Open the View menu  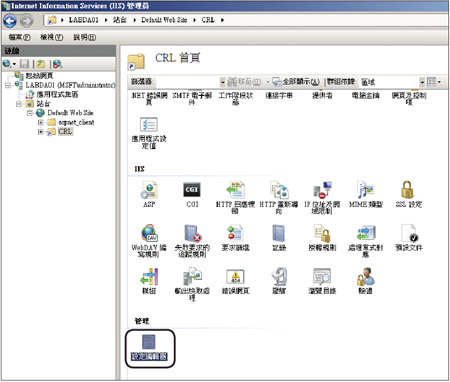tap(52, 37)
